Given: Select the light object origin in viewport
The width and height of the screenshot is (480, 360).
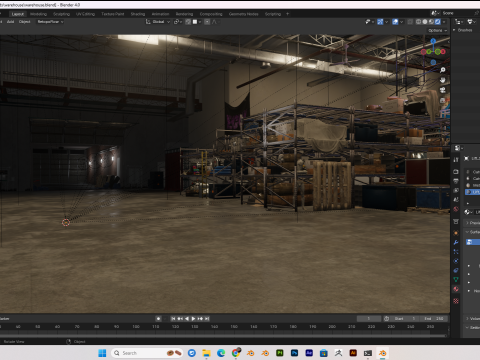Looking at the screenshot, I should click(x=66, y=222).
